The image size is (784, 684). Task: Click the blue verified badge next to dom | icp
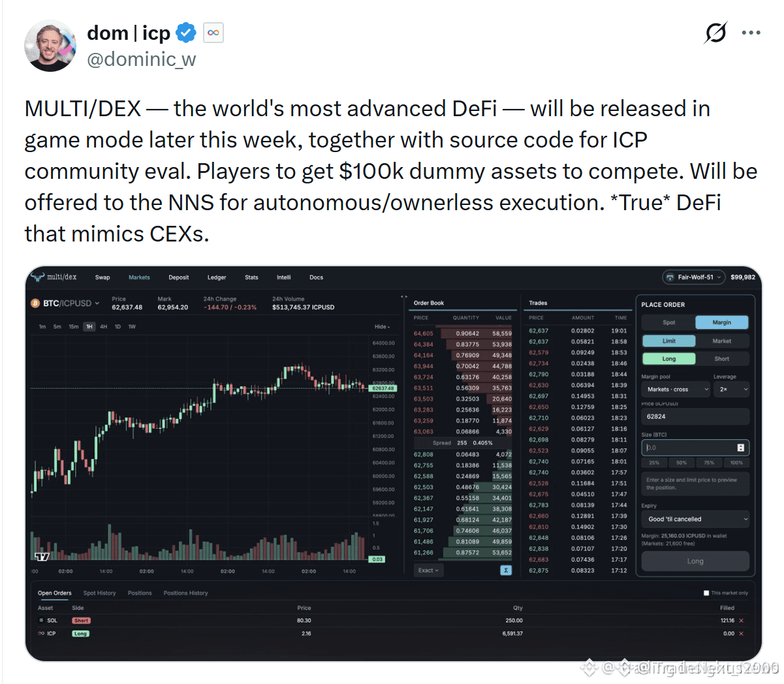pos(187,32)
